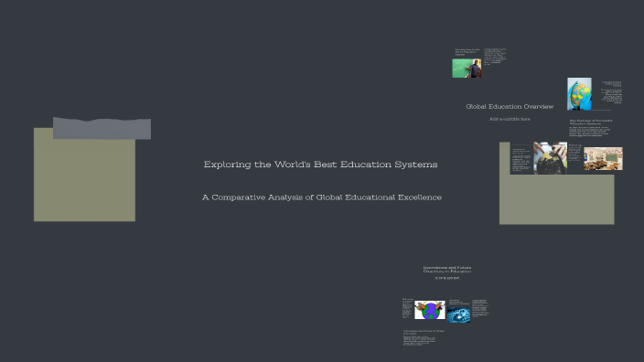Open the "Global Education Overview" topic heading
The height and width of the screenshot is (362, 644).
(510, 106)
